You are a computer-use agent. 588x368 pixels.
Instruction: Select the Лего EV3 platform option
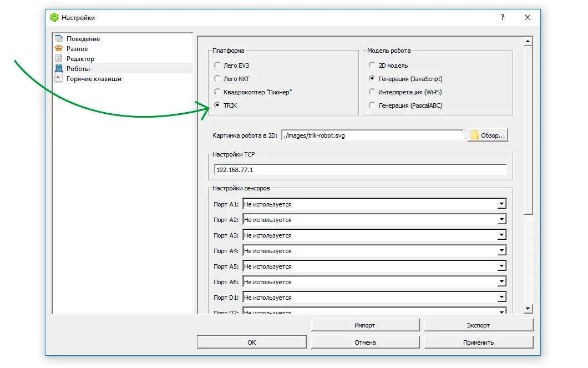[x=217, y=65]
